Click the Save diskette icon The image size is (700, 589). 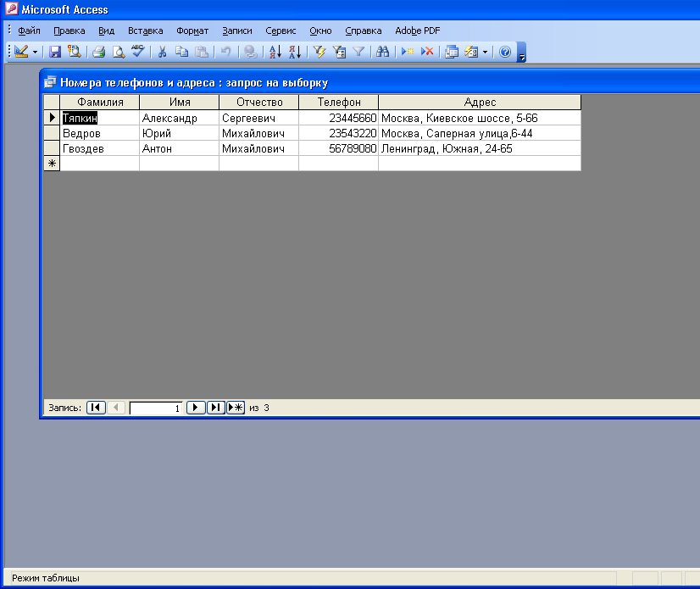pos(55,52)
